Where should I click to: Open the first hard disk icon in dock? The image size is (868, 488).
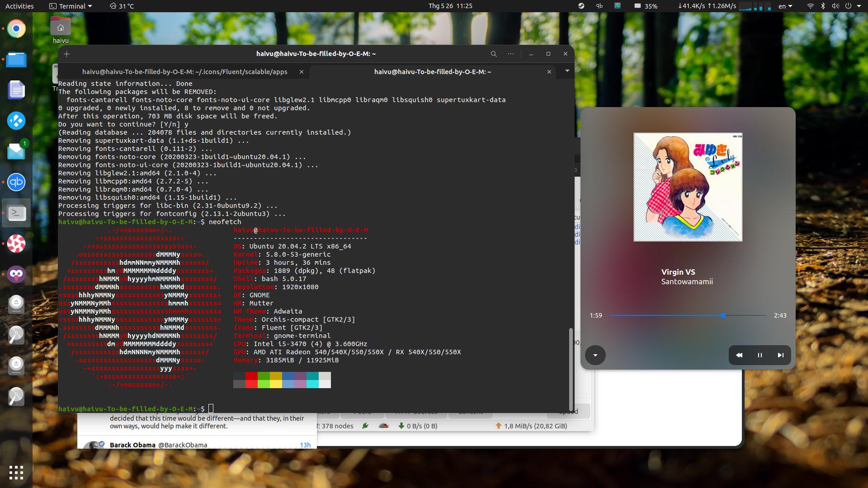click(x=16, y=335)
